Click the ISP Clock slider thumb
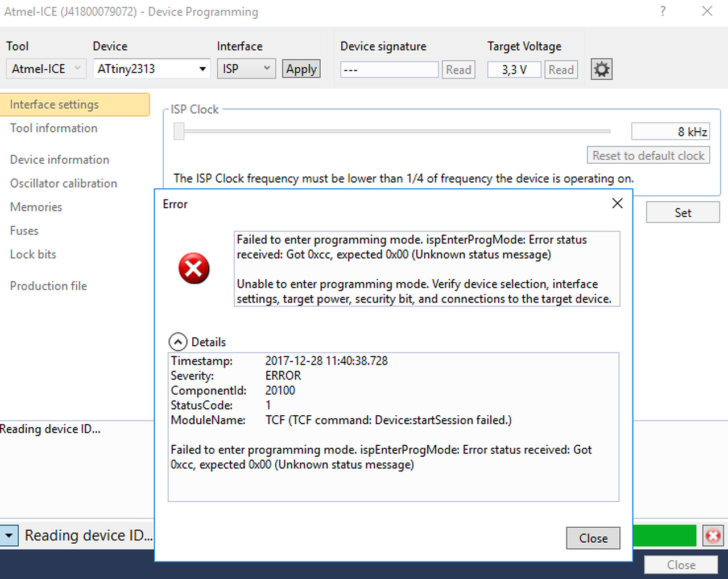Image resolution: width=728 pixels, height=579 pixels. (179, 131)
